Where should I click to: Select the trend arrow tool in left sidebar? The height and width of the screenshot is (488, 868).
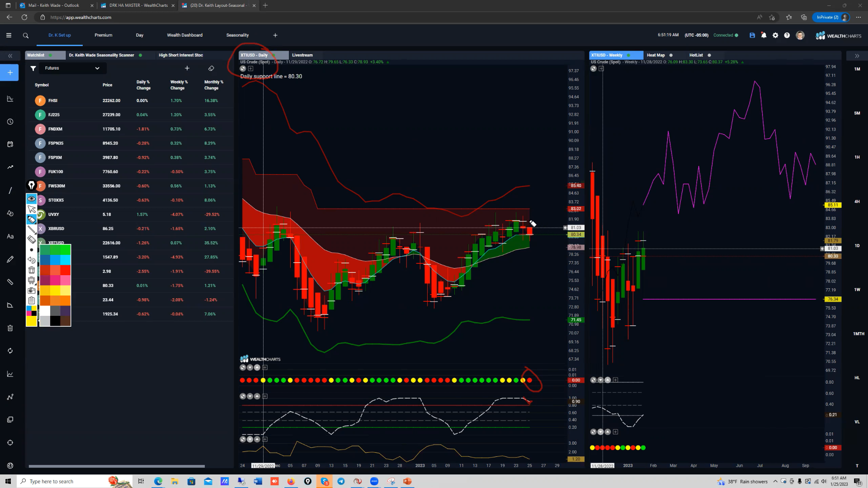click(10, 167)
